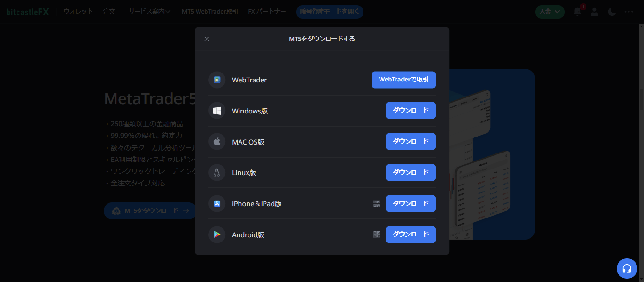Open the ellipsis overflow menu
644x282 pixels.
629,12
